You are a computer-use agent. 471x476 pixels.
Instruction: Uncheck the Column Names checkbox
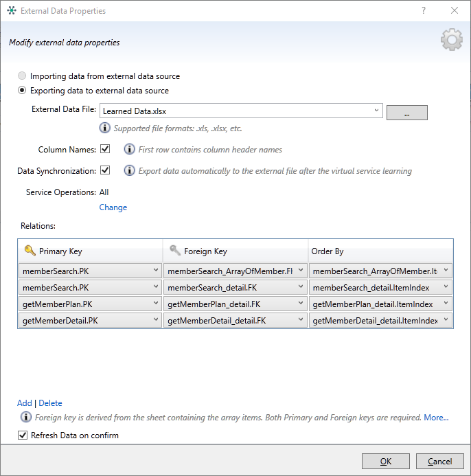pos(105,149)
